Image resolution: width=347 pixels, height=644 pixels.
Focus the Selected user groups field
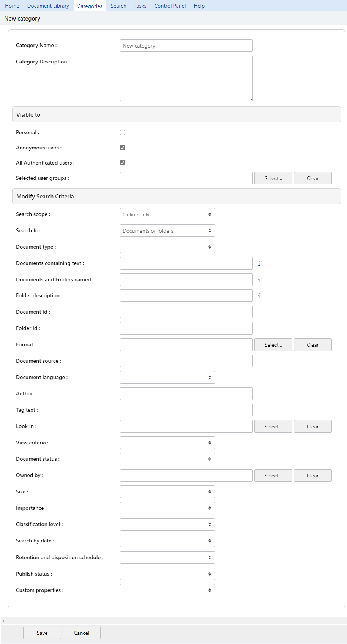click(186, 178)
